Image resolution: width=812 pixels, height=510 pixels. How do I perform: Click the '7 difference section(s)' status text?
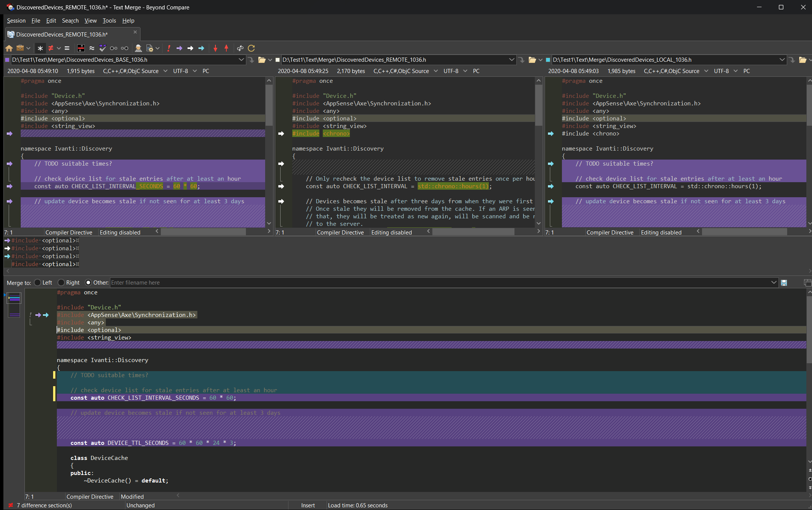click(44, 505)
